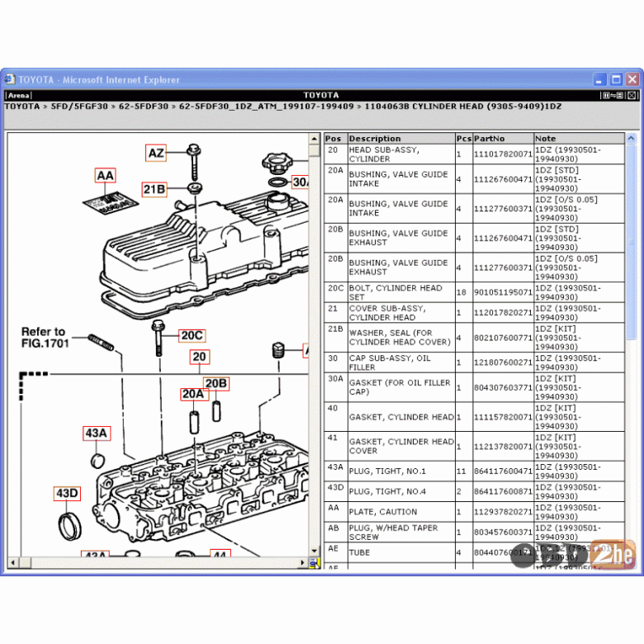Click the diagram scroll-up arrow

(315, 139)
